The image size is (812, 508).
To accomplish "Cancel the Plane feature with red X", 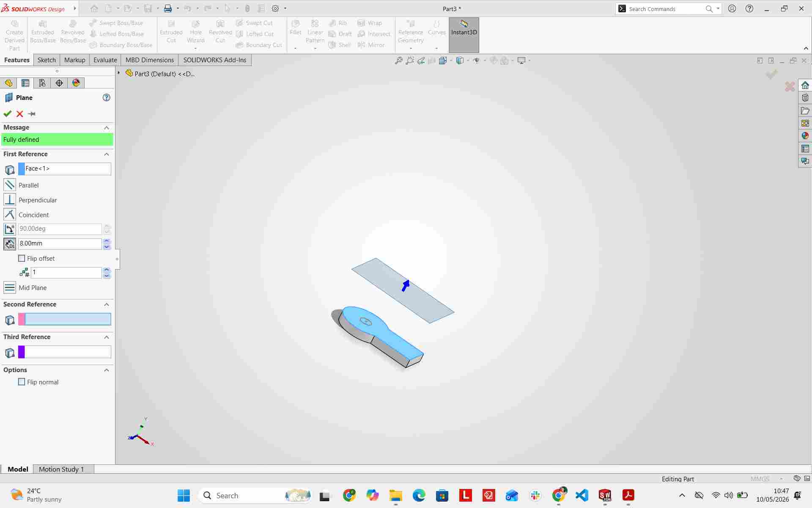I will pyautogui.click(x=19, y=113).
